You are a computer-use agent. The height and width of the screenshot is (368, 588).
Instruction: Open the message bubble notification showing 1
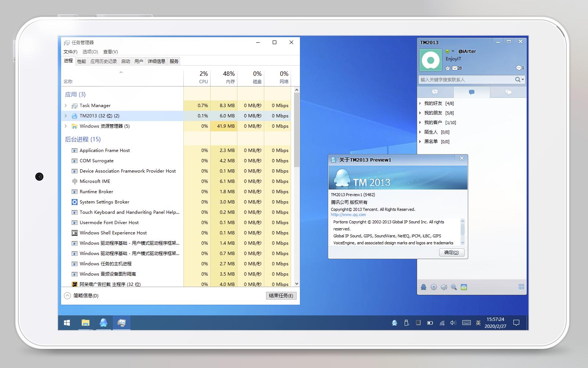coord(520,68)
